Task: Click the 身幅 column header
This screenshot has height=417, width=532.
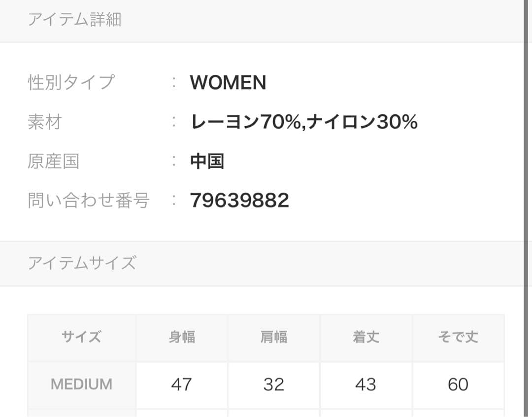Action: [x=182, y=338]
